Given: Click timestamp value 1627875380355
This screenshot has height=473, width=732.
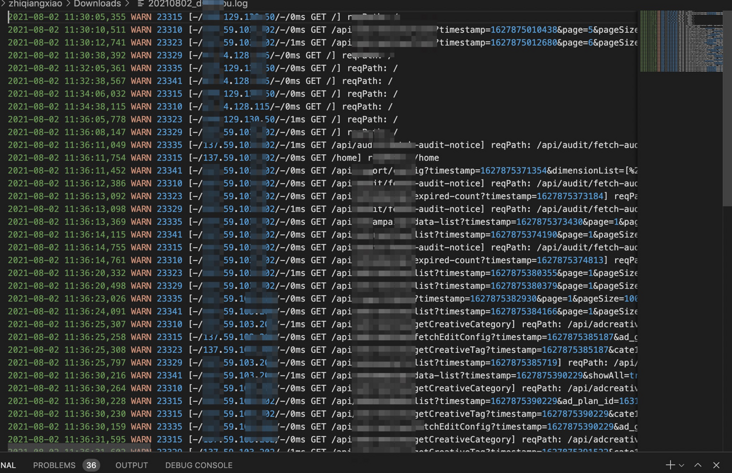Looking at the screenshot, I should click(524, 273).
